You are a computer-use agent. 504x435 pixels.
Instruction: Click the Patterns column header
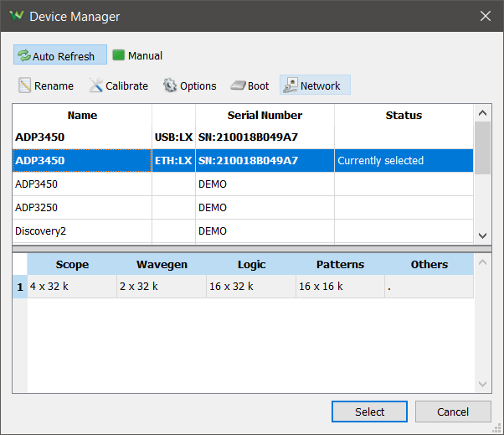pos(340,264)
